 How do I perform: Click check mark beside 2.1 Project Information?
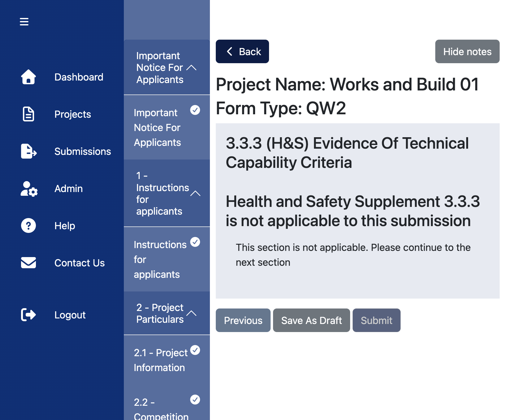click(195, 350)
